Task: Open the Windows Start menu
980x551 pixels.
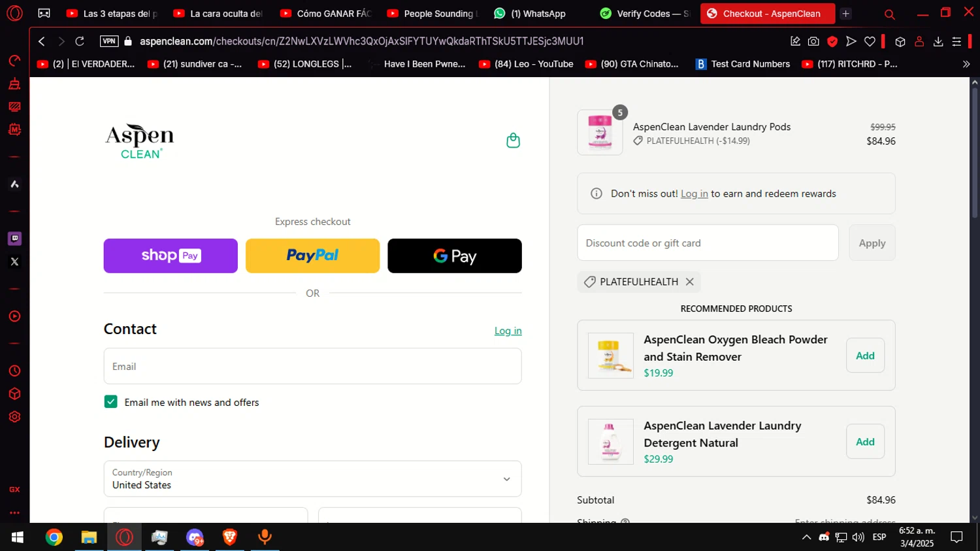Action: (18, 537)
